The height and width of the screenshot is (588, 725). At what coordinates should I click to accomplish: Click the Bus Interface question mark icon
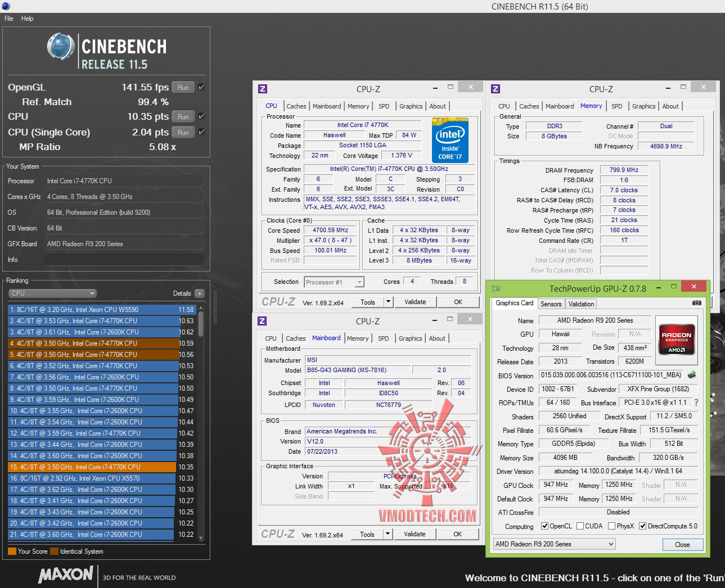tap(696, 402)
